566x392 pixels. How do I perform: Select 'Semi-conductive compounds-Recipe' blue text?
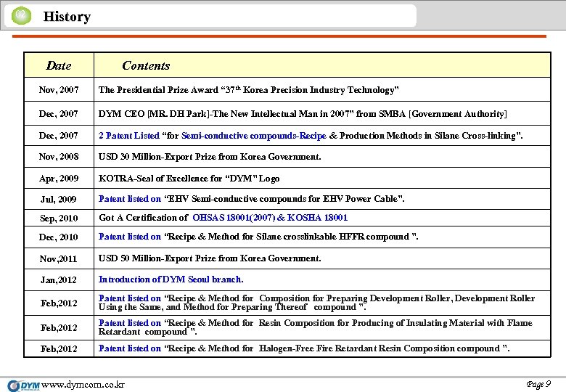click(x=254, y=135)
